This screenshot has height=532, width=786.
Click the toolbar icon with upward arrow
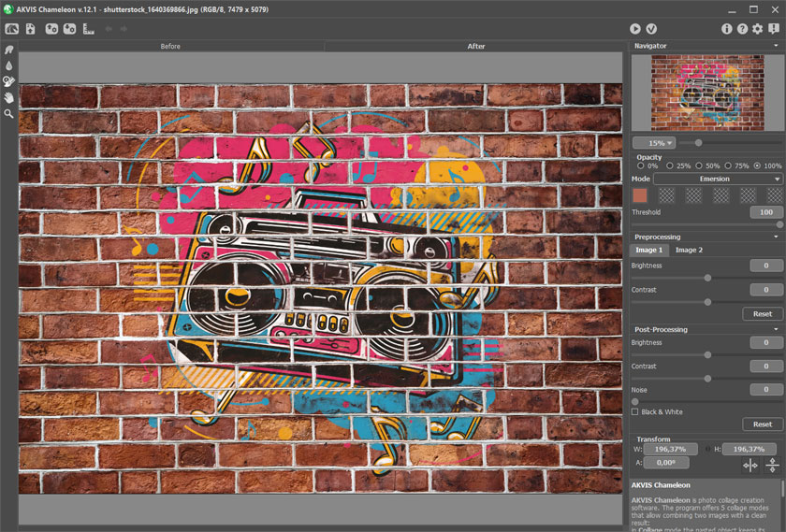point(51,29)
